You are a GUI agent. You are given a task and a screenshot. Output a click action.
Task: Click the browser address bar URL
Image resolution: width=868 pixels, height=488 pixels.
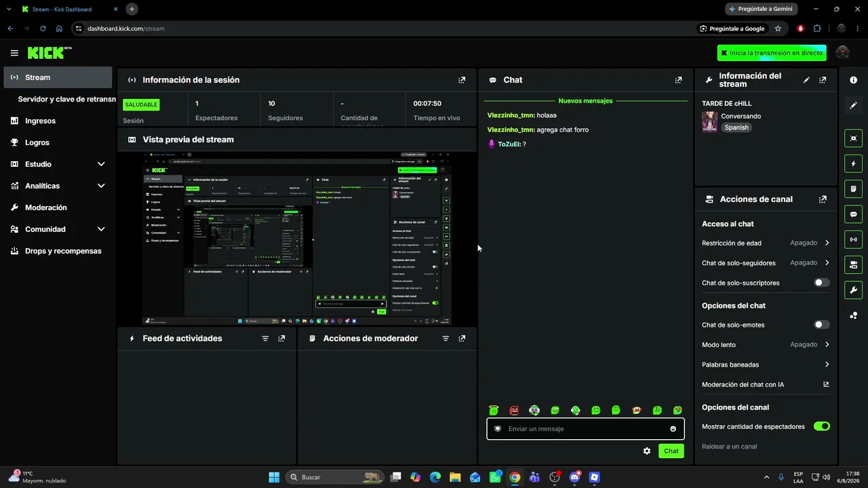coord(125,28)
